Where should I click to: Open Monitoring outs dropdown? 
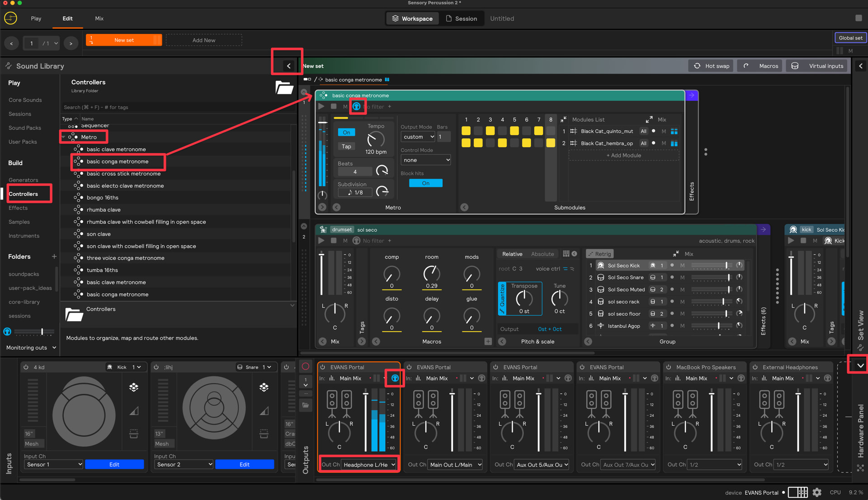(x=31, y=348)
